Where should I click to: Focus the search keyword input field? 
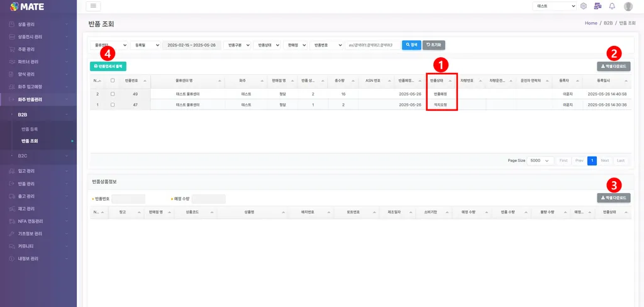[372, 45]
